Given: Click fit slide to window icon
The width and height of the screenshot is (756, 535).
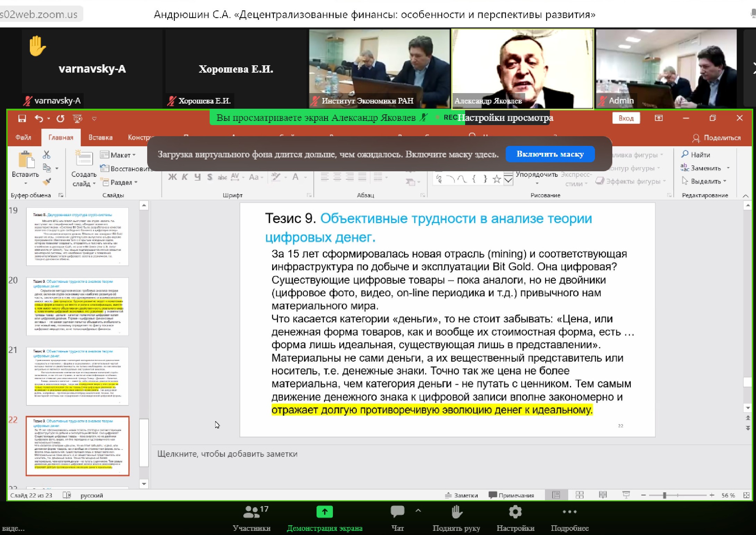Looking at the screenshot, I should point(747,495).
